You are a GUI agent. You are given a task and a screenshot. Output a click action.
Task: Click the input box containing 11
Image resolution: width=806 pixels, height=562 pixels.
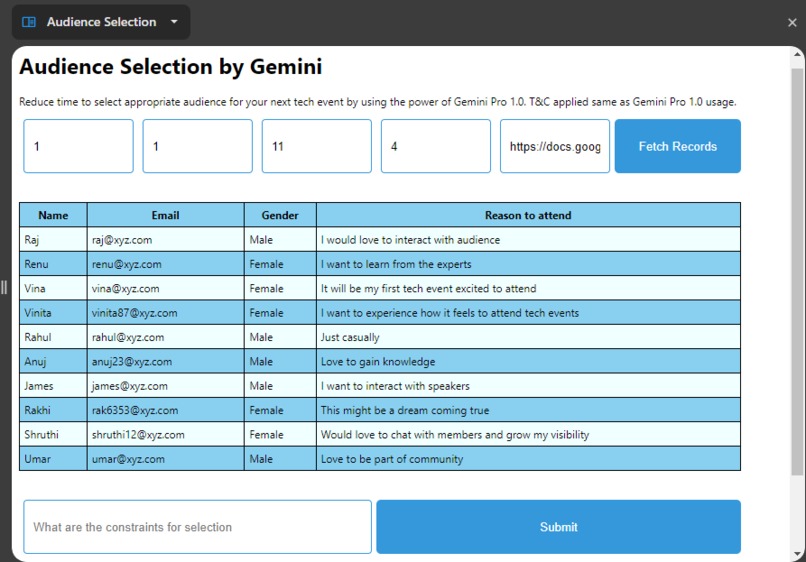click(x=317, y=147)
